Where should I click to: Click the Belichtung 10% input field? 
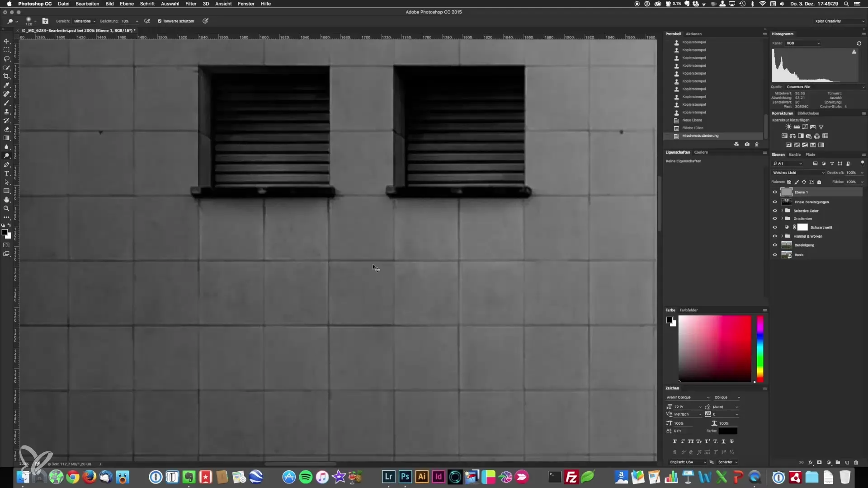(x=127, y=21)
